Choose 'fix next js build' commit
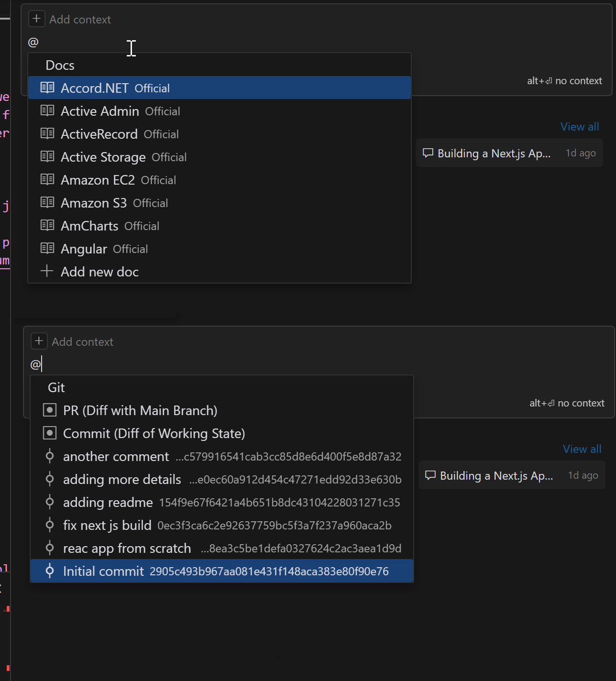The image size is (616, 681). [222, 525]
